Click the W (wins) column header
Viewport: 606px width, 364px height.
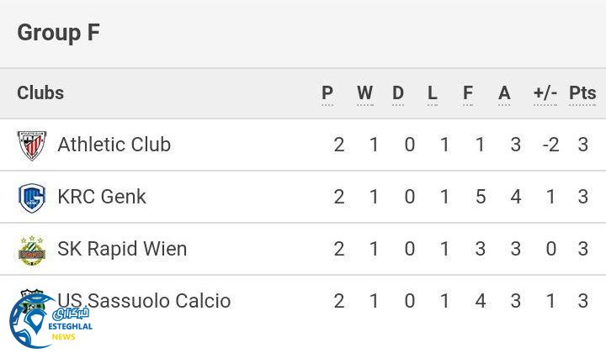pos(364,93)
